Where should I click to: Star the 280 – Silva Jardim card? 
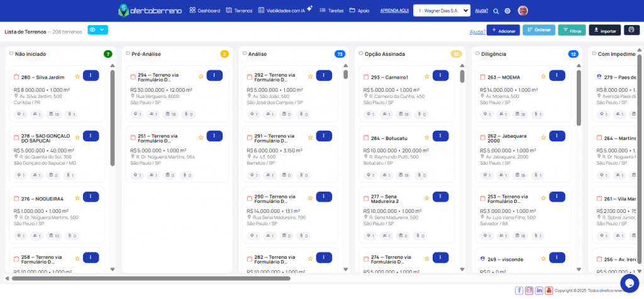[77, 76]
